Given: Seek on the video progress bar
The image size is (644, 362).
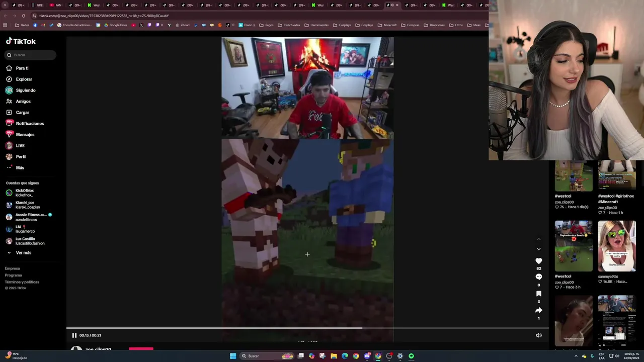Looking at the screenshot, I should [307, 328].
